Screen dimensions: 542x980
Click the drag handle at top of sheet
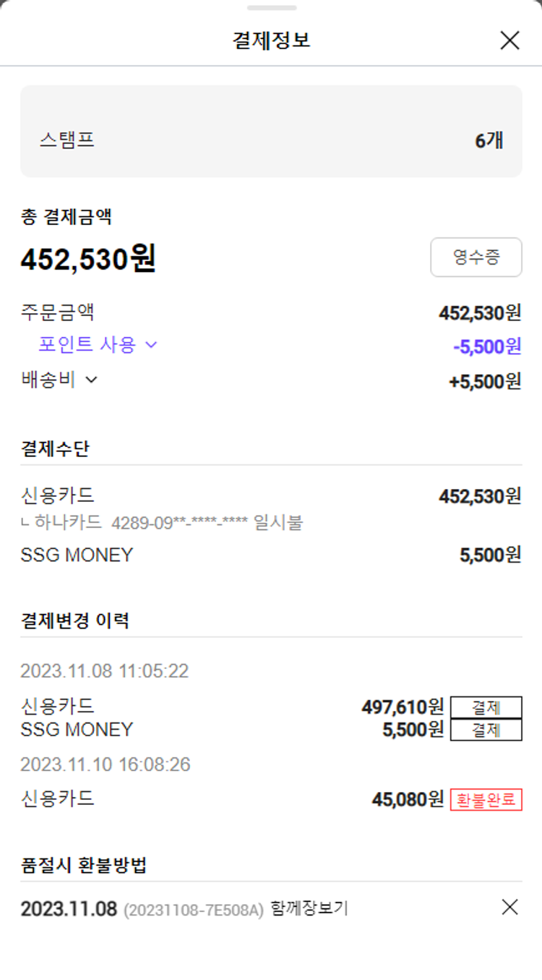pyautogui.click(x=271, y=8)
